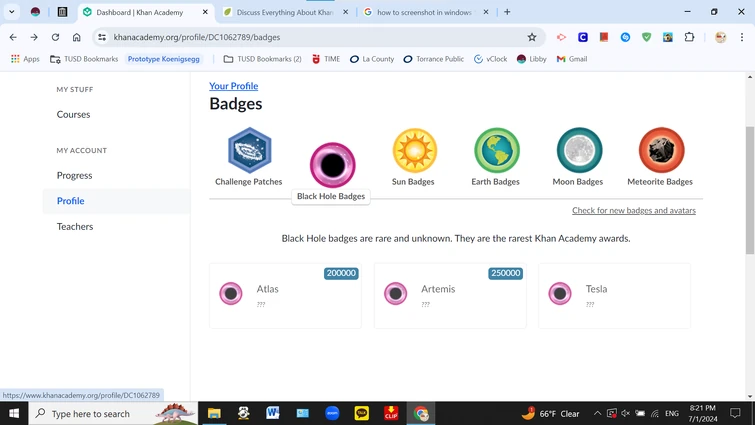Image resolution: width=755 pixels, height=425 pixels.
Task: View site information icon in address bar
Action: [102, 37]
